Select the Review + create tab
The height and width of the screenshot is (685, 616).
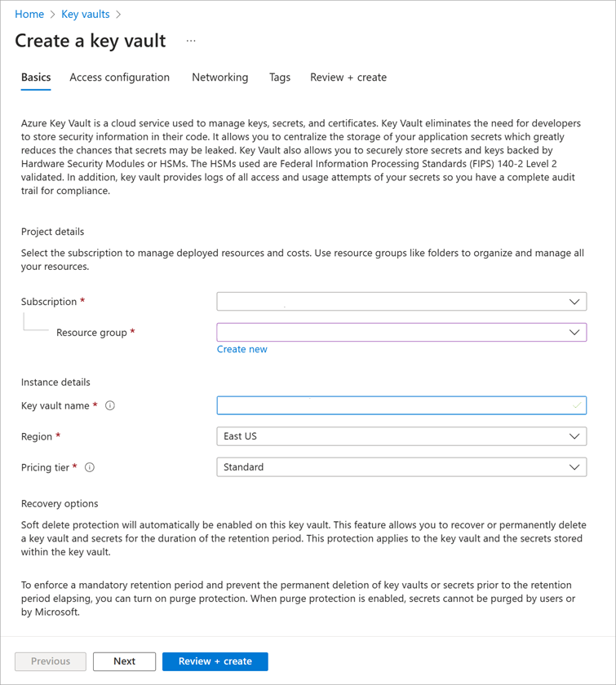click(x=348, y=77)
